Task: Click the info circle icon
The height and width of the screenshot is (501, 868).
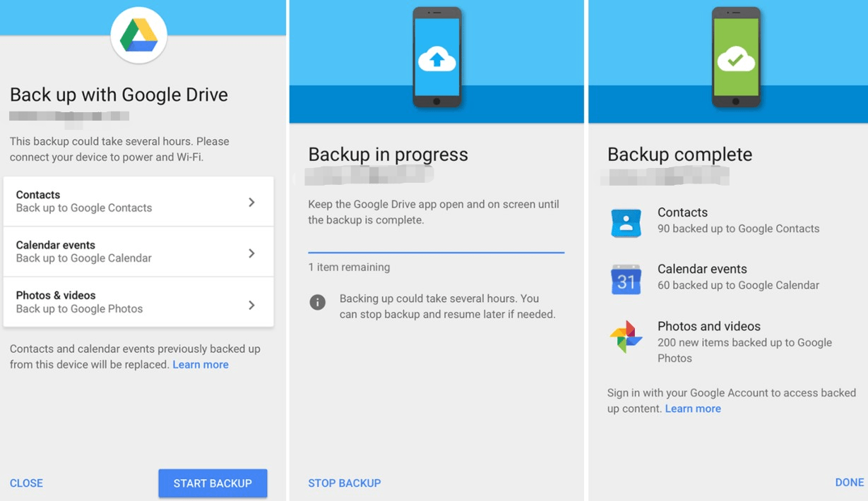Action: (318, 302)
